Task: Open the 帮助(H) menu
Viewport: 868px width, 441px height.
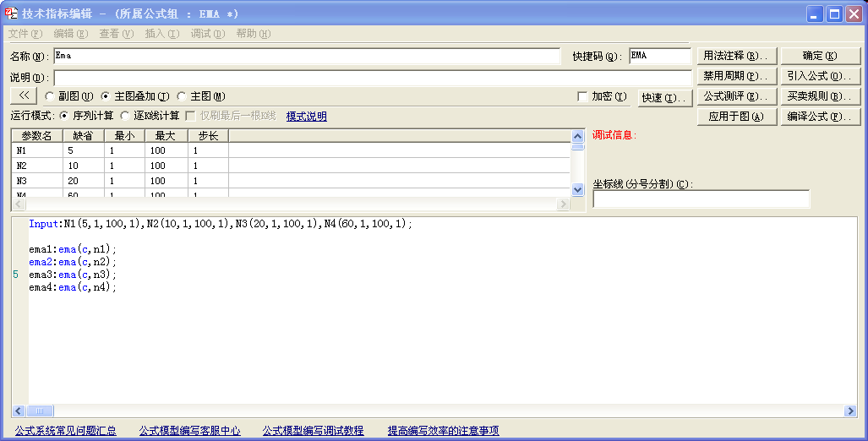Action: pos(254,34)
